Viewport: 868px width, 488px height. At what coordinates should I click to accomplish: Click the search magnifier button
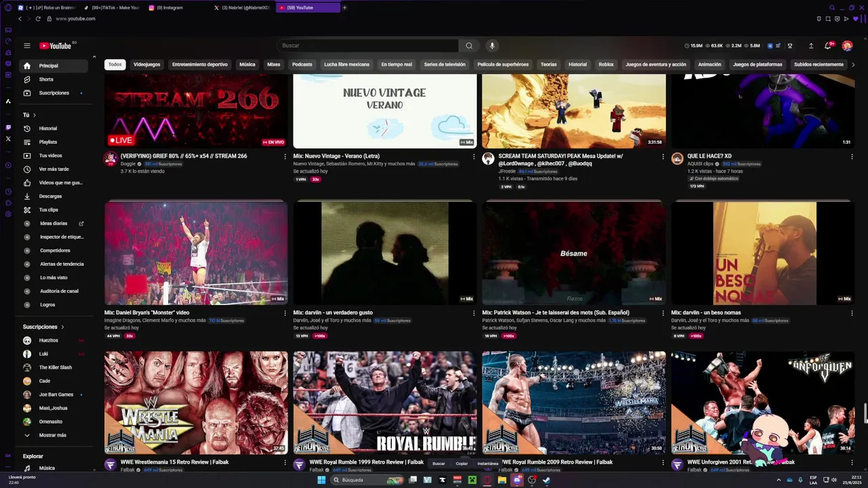pyautogui.click(x=469, y=45)
